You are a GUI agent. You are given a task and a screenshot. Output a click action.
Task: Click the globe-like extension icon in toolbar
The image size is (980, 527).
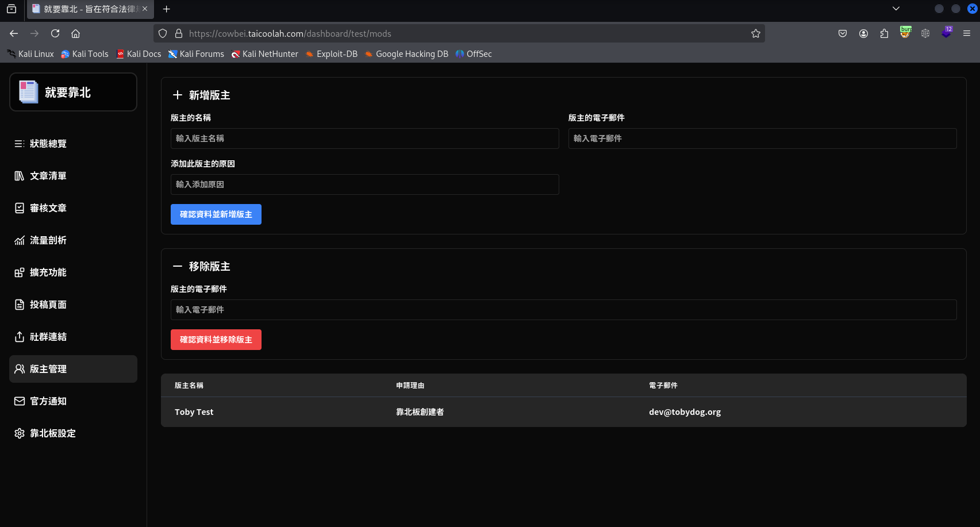(x=925, y=33)
